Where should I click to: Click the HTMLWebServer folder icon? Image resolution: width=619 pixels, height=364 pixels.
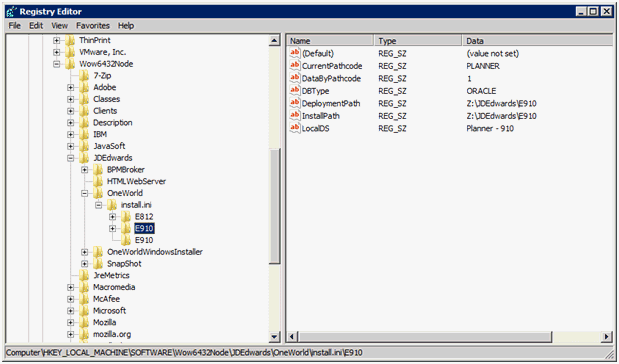pos(98,181)
